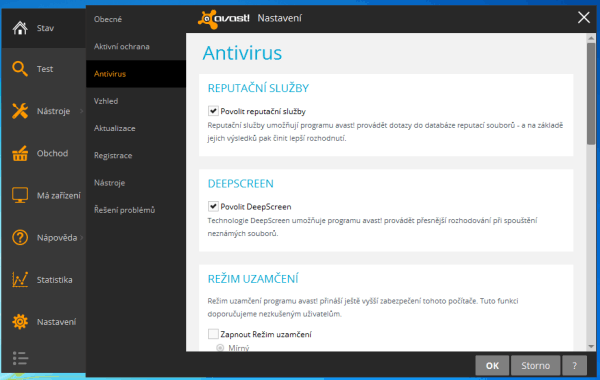Click Má zařízení label in sidebar
Image resolution: width=600 pixels, height=380 pixels.
pyautogui.click(x=59, y=195)
